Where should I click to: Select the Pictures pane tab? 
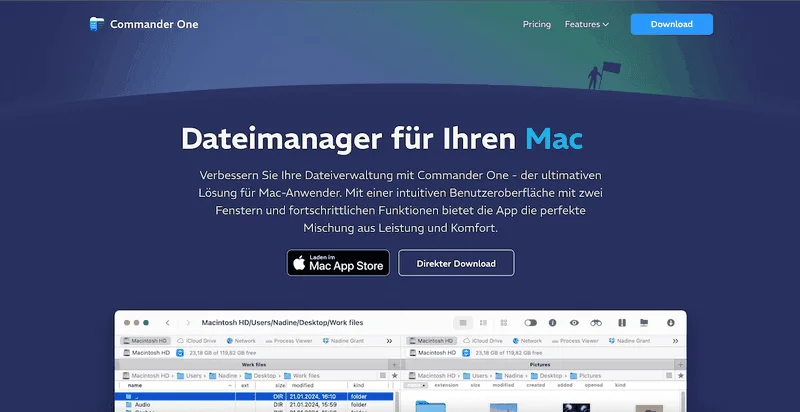tap(540, 365)
